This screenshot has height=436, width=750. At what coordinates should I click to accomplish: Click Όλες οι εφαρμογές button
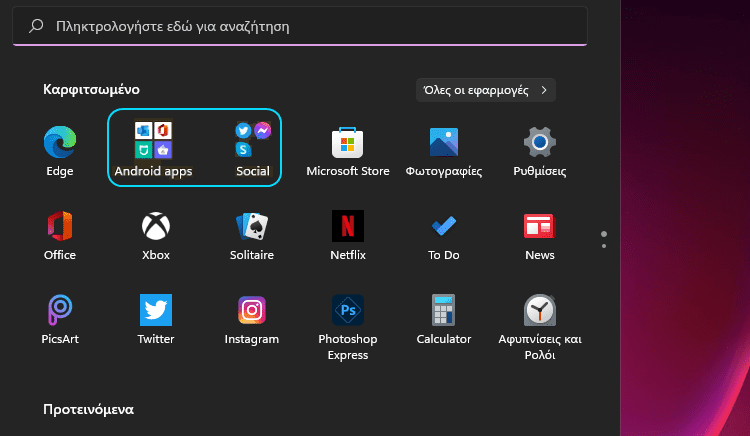pos(485,90)
